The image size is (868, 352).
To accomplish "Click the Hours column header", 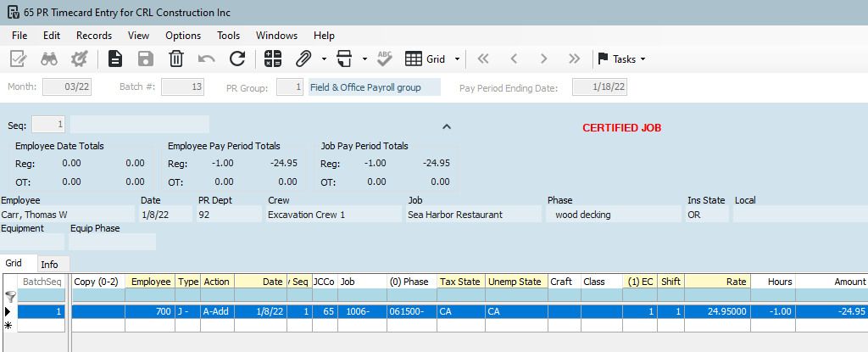I will [x=773, y=282].
